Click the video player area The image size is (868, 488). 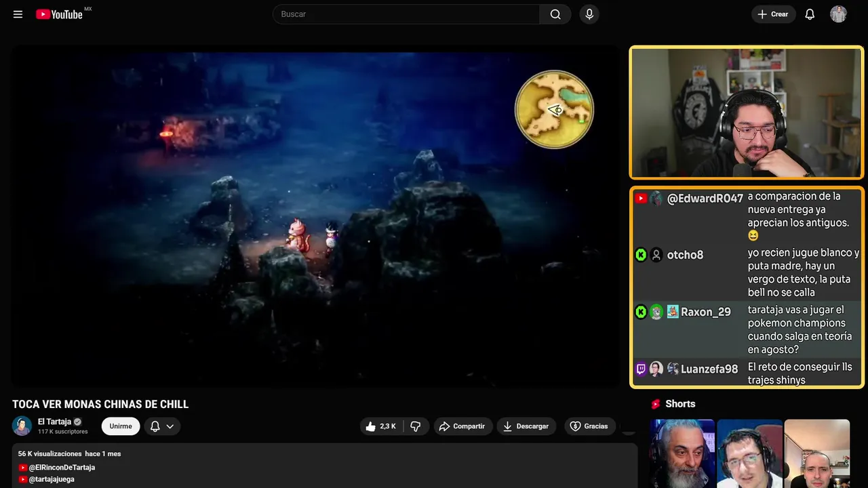click(315, 217)
